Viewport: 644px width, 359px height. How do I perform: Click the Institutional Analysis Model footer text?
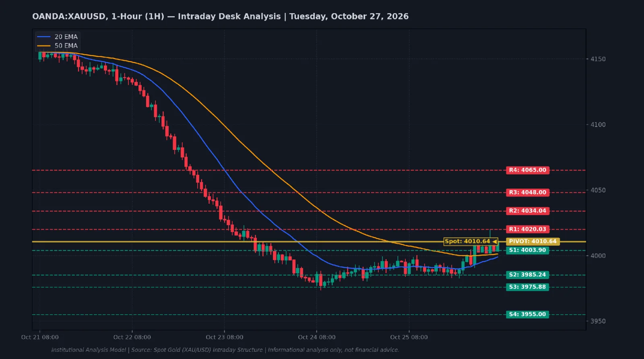[225, 350]
